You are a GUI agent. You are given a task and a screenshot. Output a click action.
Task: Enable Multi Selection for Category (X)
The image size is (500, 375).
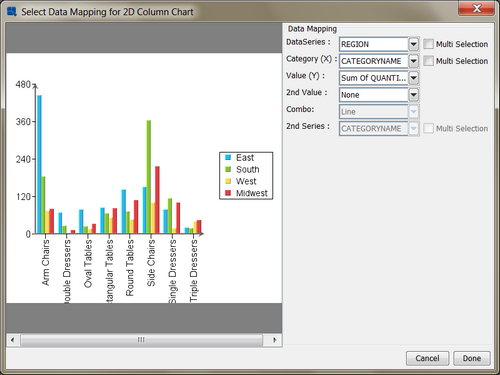click(x=428, y=61)
